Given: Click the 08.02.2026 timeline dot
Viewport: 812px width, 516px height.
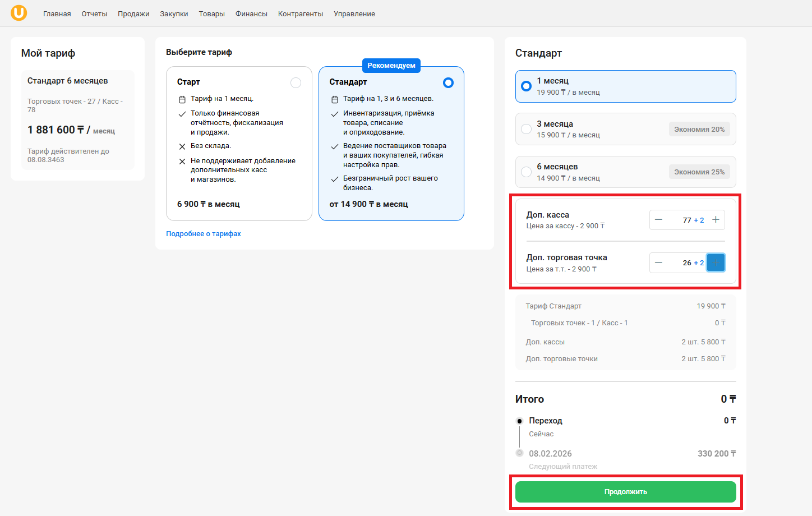Looking at the screenshot, I should click(x=519, y=453).
